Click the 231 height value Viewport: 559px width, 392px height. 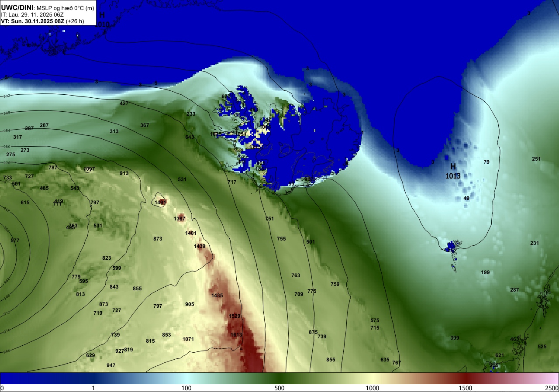tap(535, 243)
